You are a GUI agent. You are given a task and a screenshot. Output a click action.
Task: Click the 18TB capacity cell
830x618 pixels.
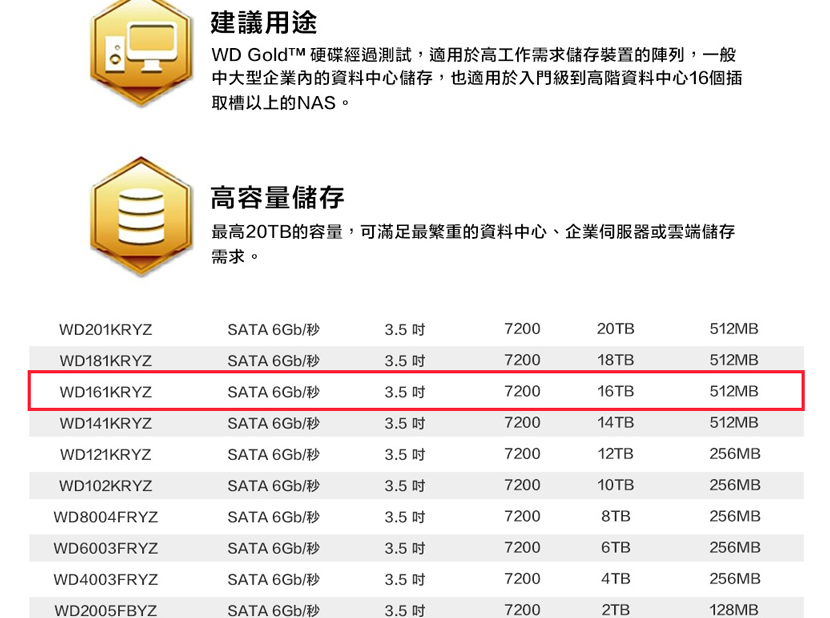pyautogui.click(x=615, y=360)
